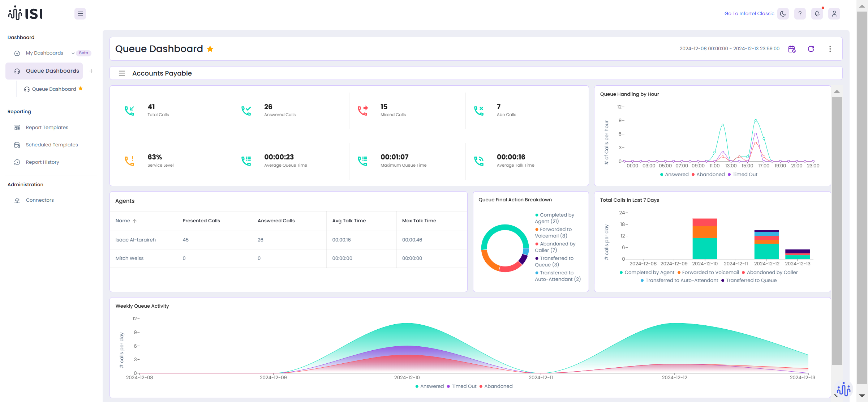The height and width of the screenshot is (402, 868).
Task: Click the dashboard panel scroll-up arrow
Action: click(837, 92)
